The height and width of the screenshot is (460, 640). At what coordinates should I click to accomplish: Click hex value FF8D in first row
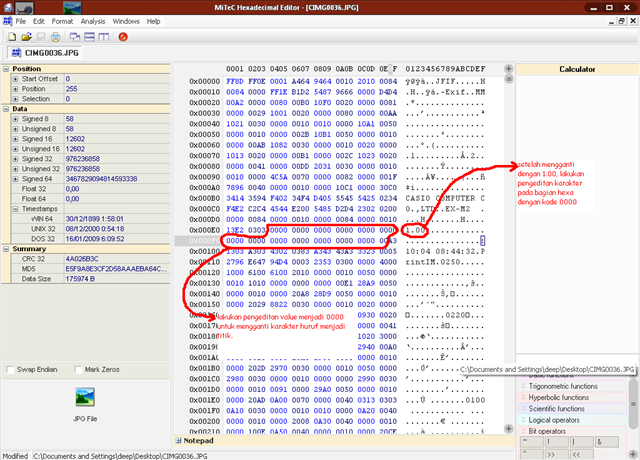[235, 82]
